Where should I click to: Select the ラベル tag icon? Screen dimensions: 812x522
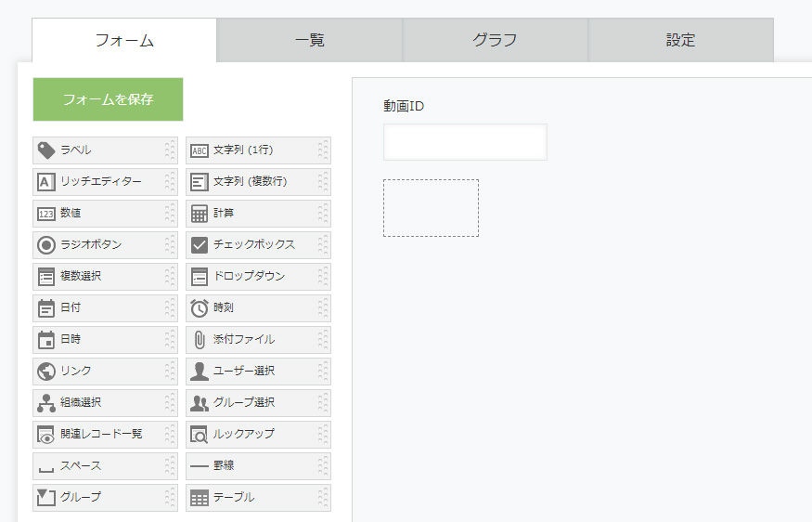coord(46,150)
